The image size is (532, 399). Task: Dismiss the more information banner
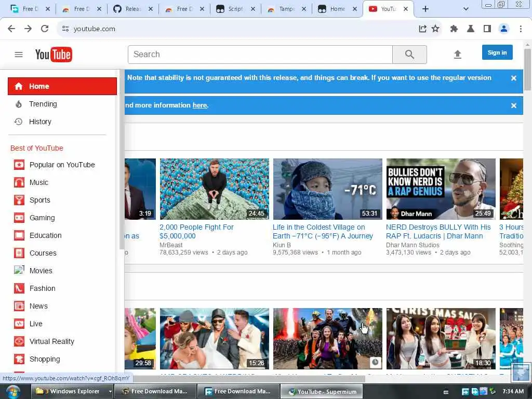(x=514, y=105)
